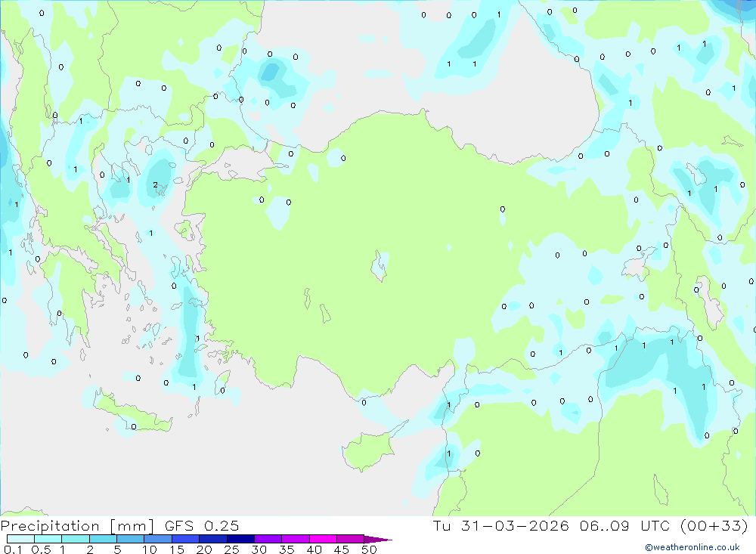
Task: Select the '06..09 UTC' time range
Action: (x=626, y=525)
